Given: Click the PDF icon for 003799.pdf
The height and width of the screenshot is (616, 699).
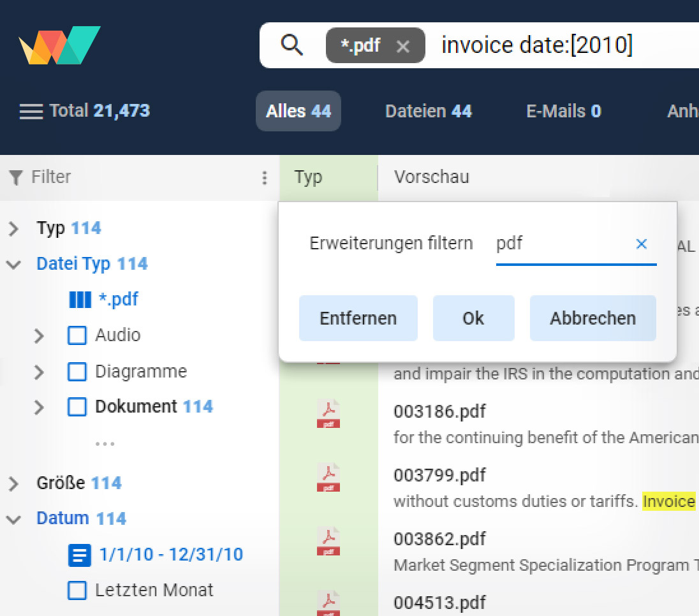Looking at the screenshot, I should click(328, 478).
